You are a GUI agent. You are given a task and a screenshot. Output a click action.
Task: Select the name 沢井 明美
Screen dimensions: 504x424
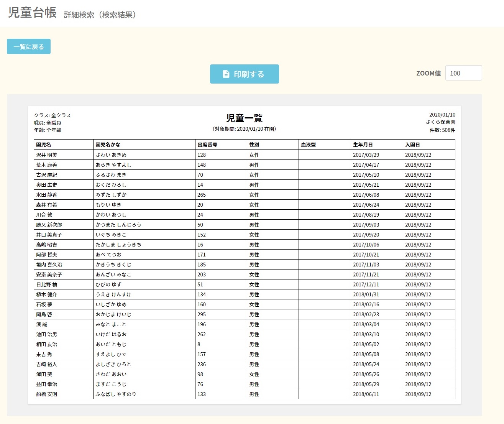(47, 155)
